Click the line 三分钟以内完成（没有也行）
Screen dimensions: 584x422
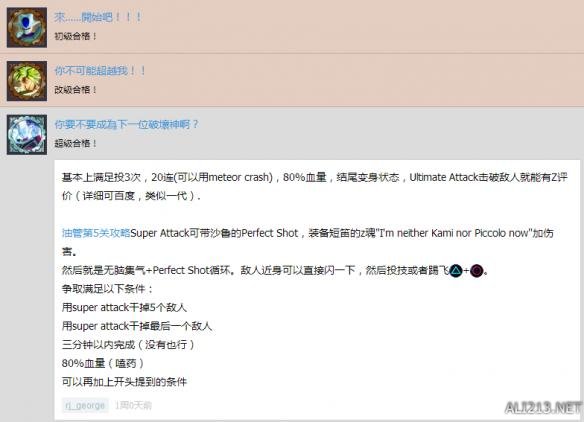pos(129,345)
